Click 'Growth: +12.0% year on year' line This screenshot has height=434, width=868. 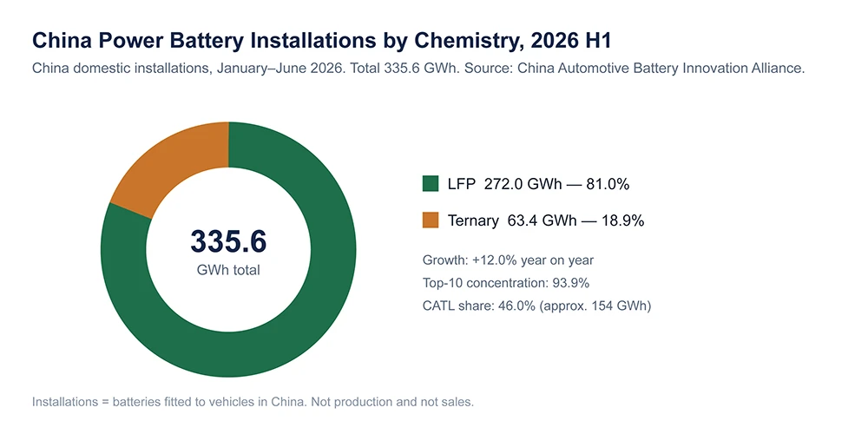508,260
